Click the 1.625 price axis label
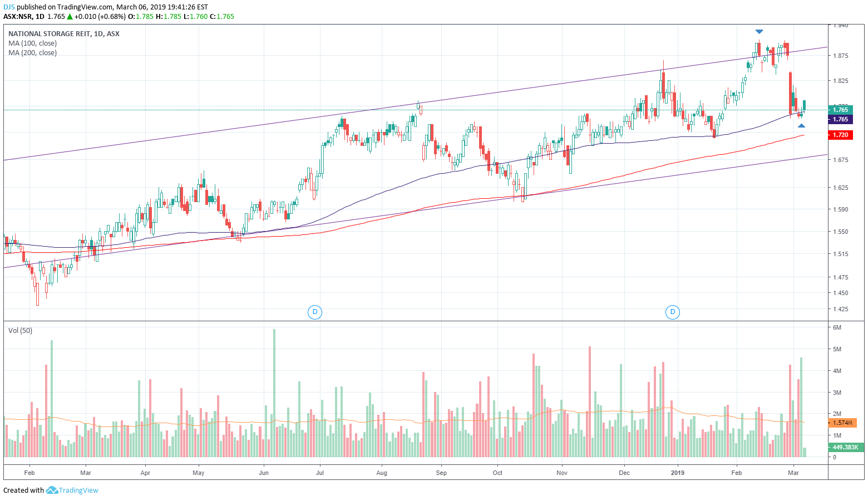This screenshot has height=500, width=868. pos(840,188)
